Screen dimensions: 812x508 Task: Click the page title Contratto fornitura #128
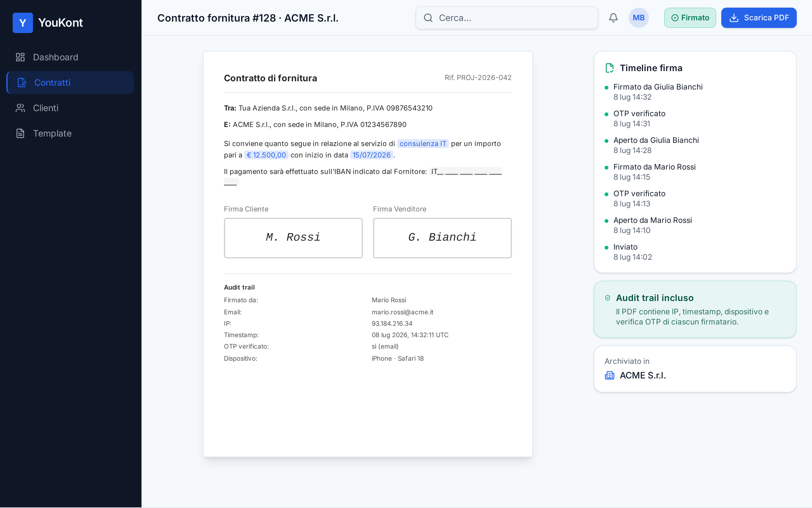click(x=248, y=18)
